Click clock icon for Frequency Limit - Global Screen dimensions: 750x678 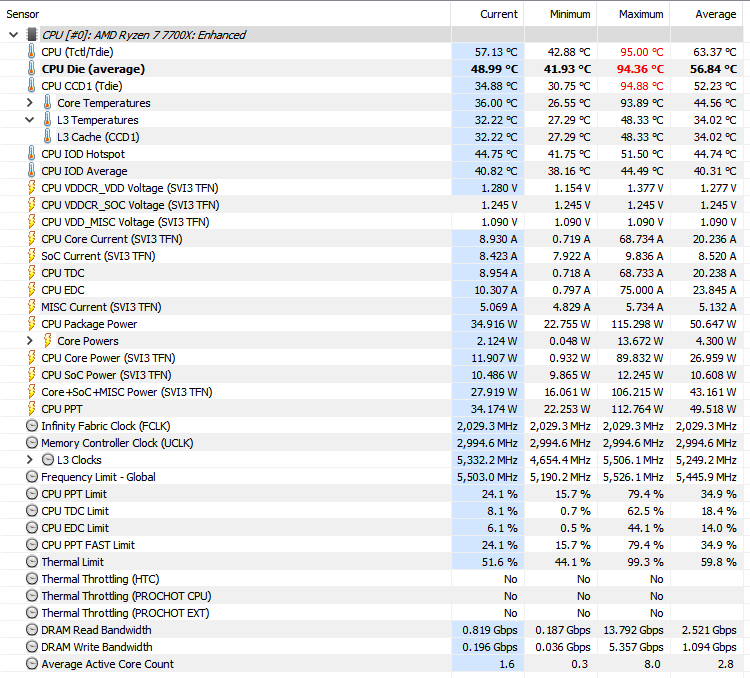(x=32, y=477)
